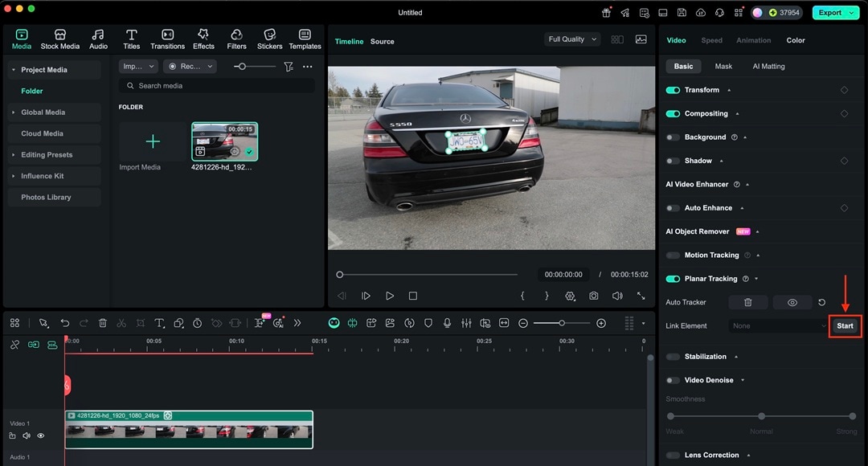Click the delete trash icon in timeline toolbar
This screenshot has height=466, width=868.
103,323
